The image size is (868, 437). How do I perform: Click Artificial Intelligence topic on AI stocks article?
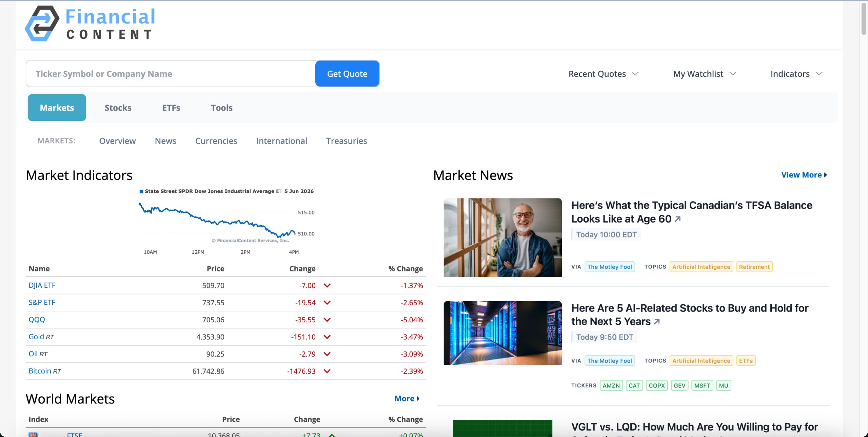pos(701,361)
